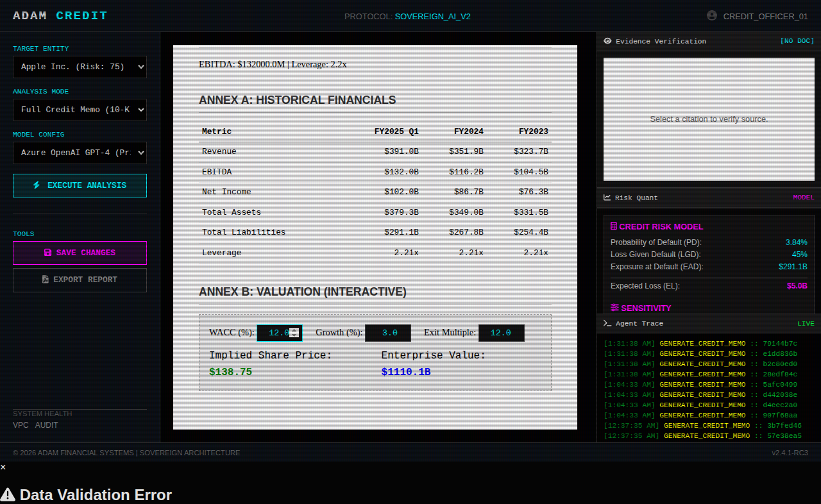Screen dimensions: 821x504
Task: Click the user avatar icon for CREDIT_OFFICER_01
Action: click(x=711, y=16)
